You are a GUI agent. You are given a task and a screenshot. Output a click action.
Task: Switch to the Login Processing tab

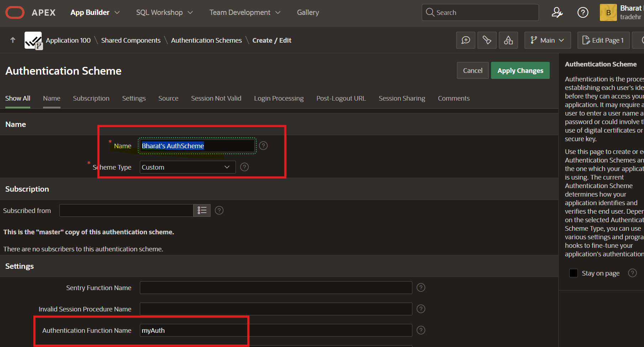pos(279,98)
